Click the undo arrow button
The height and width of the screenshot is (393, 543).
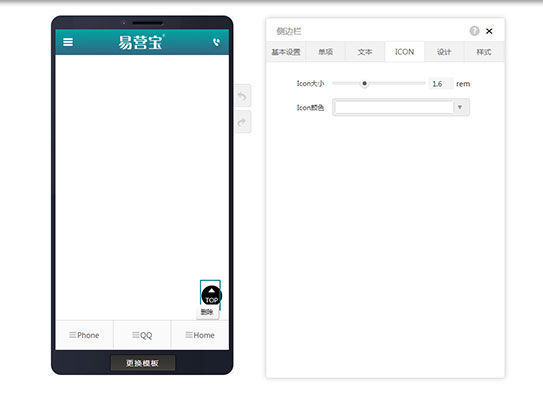click(243, 96)
